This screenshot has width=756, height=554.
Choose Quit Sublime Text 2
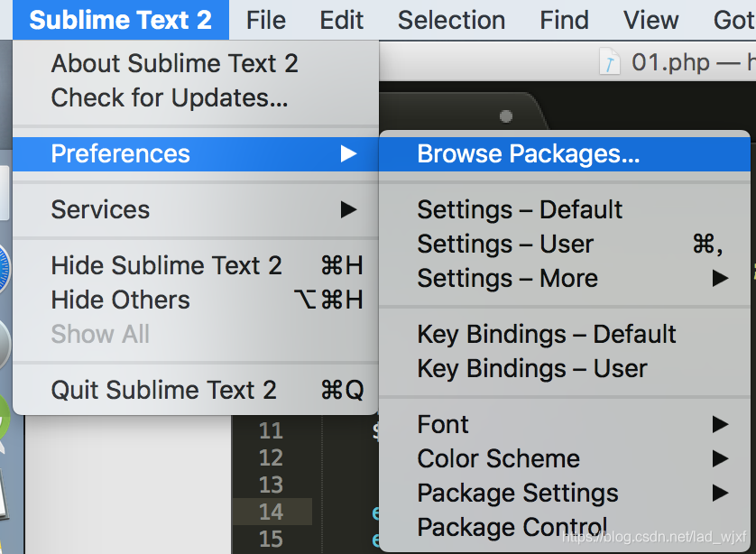(x=196, y=390)
